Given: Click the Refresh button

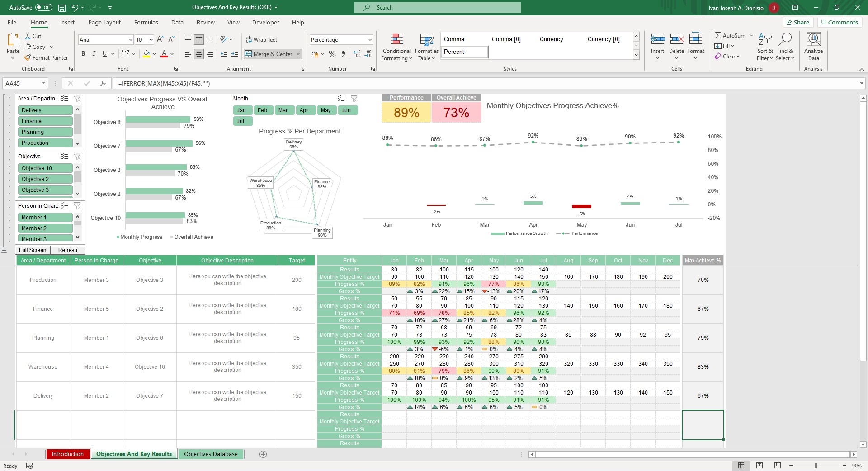Looking at the screenshot, I should [67, 250].
